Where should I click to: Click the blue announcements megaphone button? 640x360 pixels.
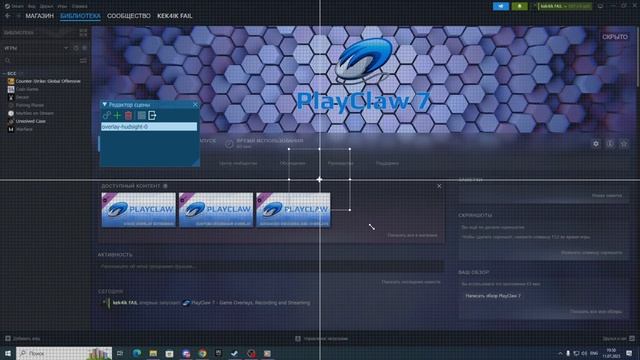pyautogui.click(x=501, y=6)
